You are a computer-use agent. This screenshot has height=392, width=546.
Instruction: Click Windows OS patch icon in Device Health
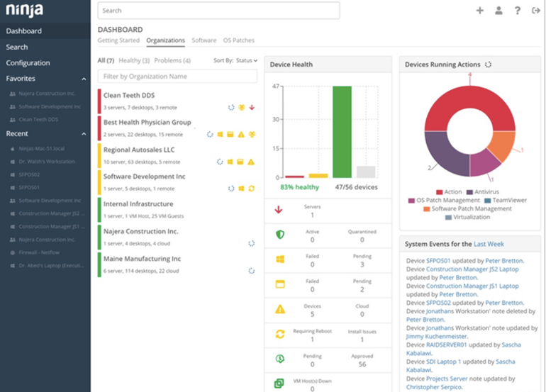coord(280,259)
